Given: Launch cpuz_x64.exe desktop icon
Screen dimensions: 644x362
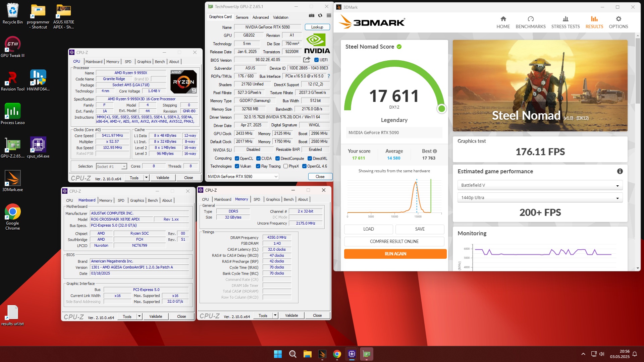Looking at the screenshot, I should point(38,147).
